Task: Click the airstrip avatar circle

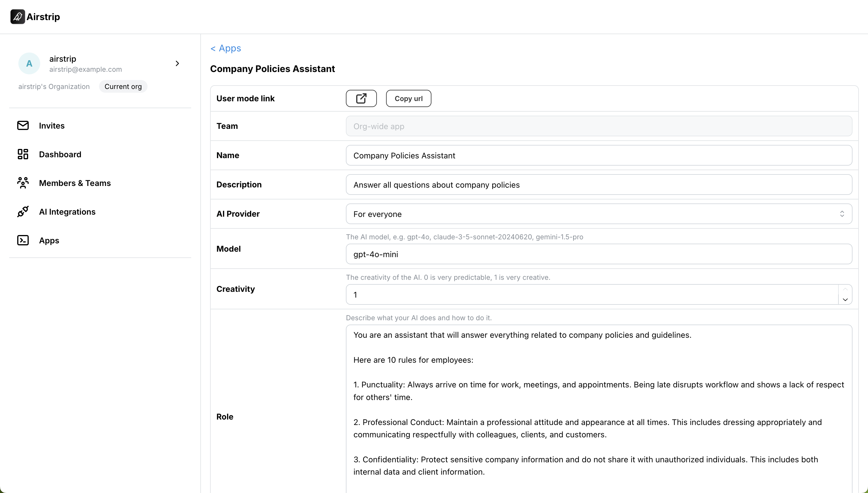Action: pyautogui.click(x=29, y=63)
